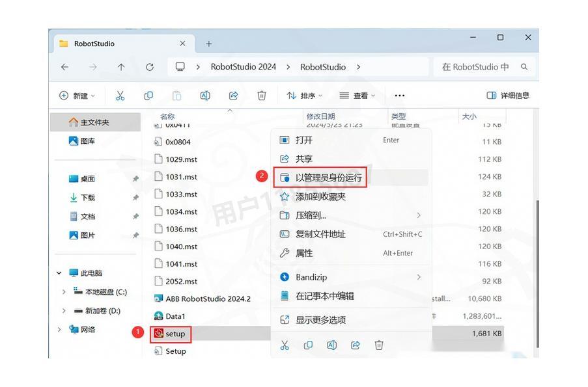Select the 0x0804 file
Viewport: 588px width, 387px height.
point(173,142)
